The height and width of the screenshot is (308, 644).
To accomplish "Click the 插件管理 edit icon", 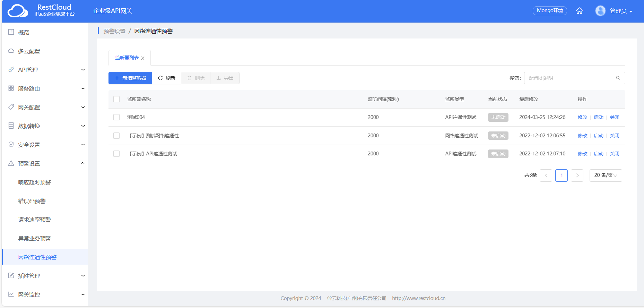I will coord(11,276).
